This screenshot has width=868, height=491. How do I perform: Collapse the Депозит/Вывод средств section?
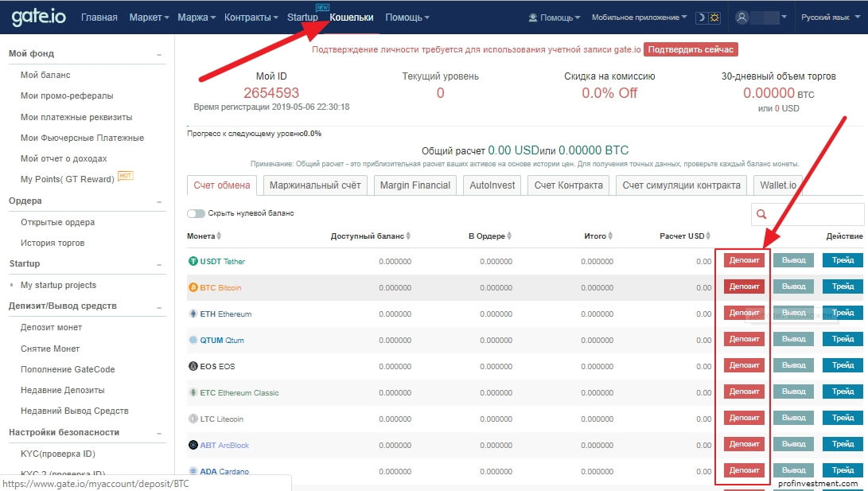point(159,306)
